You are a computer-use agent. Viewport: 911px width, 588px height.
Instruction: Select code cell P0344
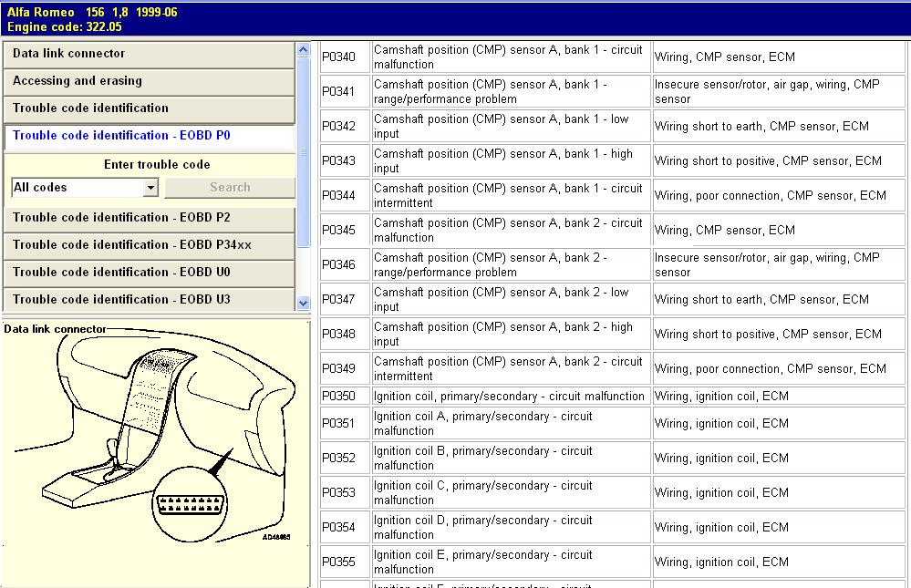tap(345, 195)
